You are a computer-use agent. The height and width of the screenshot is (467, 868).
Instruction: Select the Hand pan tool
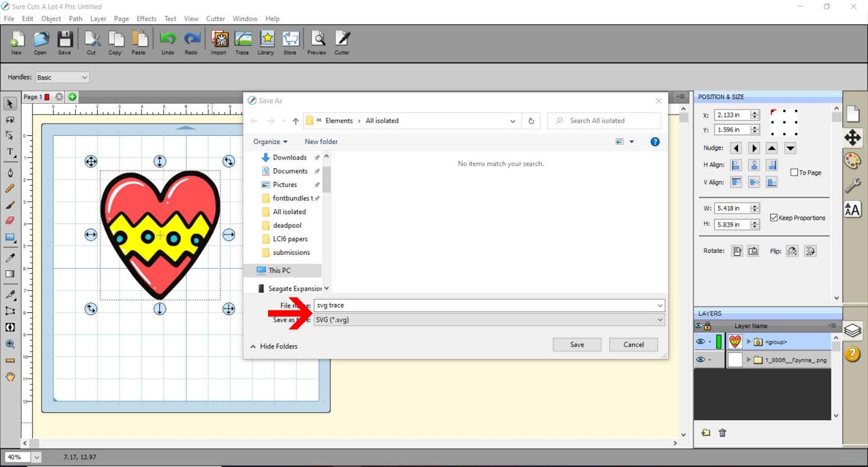point(10,377)
